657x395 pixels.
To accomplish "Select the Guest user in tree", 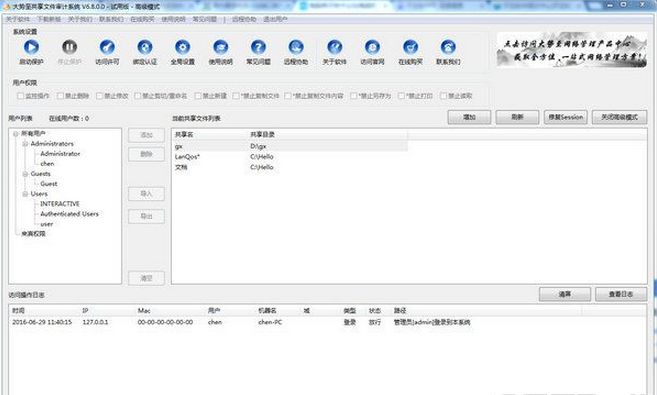I will [x=49, y=184].
